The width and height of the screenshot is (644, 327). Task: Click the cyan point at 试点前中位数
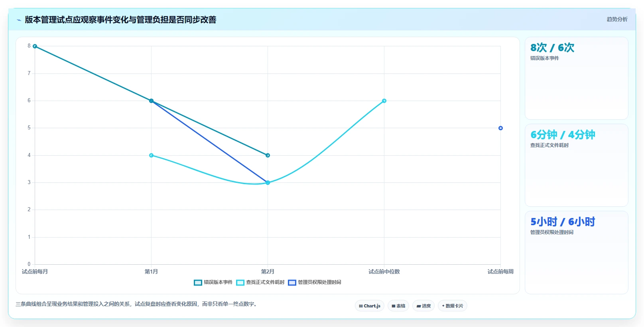[x=384, y=101]
